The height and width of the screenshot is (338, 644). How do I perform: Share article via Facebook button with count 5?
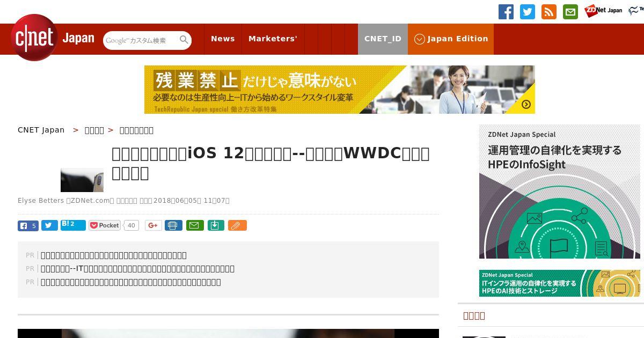pos(28,225)
